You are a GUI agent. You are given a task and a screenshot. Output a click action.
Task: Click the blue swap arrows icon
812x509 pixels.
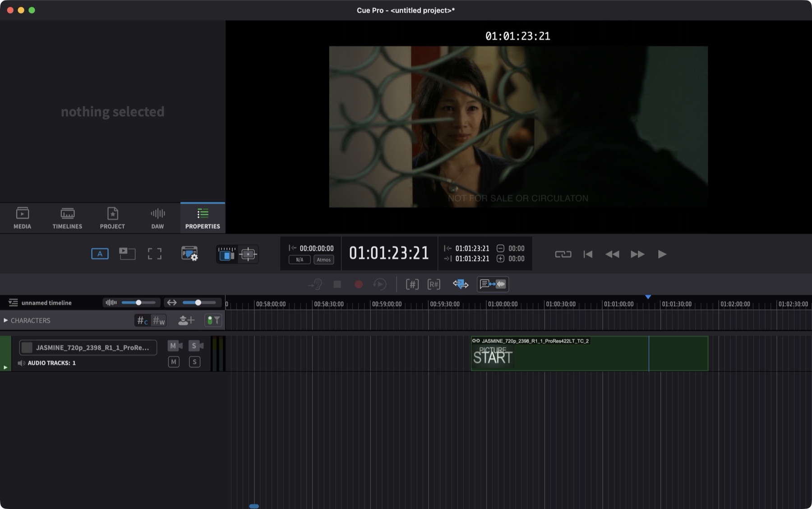pyautogui.click(x=461, y=284)
